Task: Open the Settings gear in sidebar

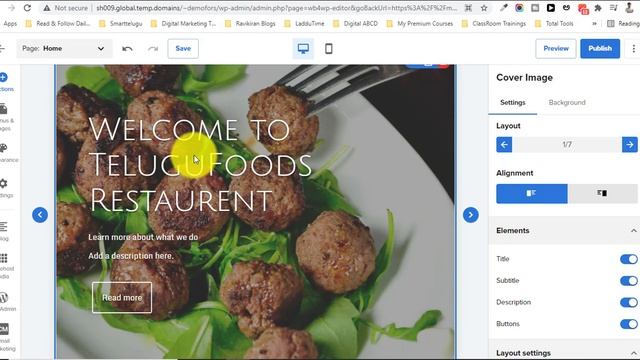Action: [4, 184]
